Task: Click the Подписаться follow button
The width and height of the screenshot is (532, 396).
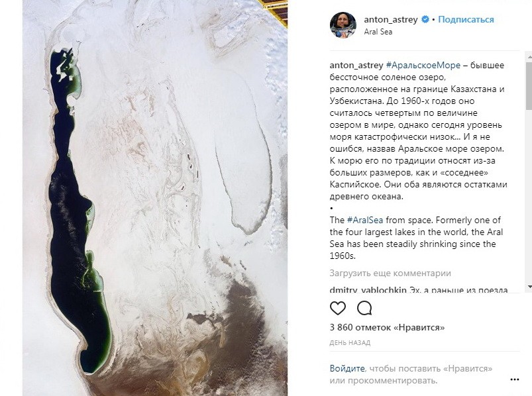Action: (x=466, y=19)
